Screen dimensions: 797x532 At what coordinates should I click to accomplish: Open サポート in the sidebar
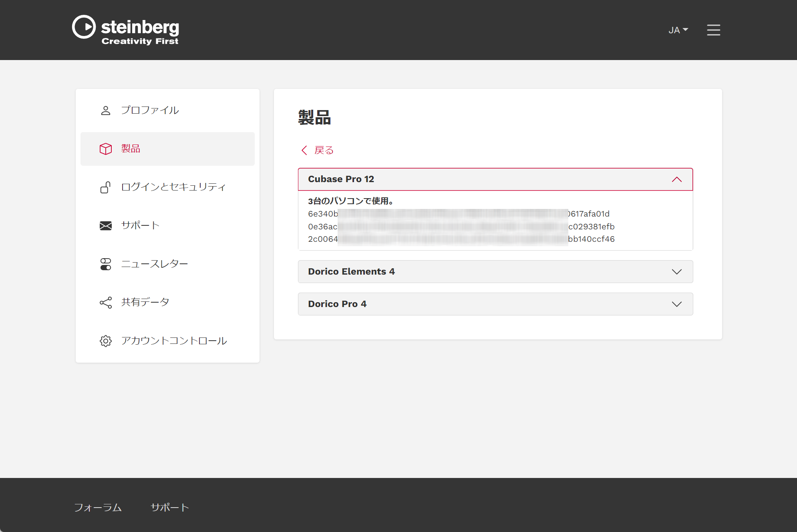coord(167,225)
